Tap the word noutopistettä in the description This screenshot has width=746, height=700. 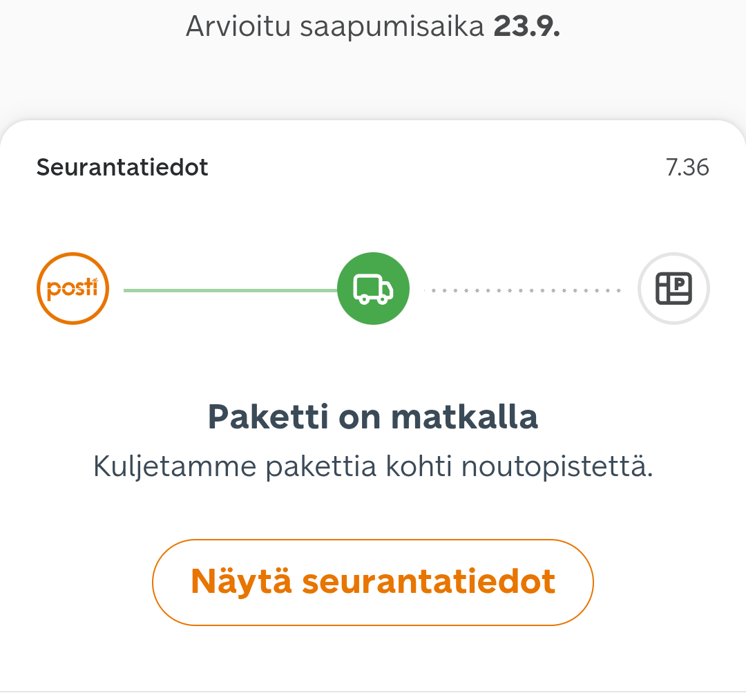click(x=557, y=466)
